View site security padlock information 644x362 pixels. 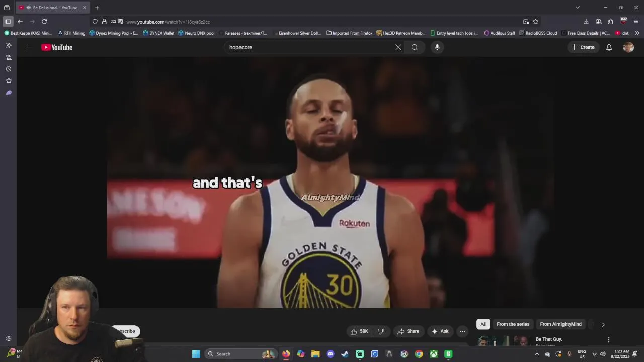click(x=104, y=22)
